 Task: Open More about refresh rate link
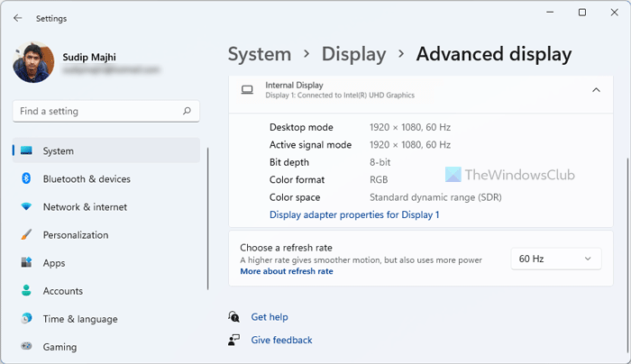tap(286, 271)
